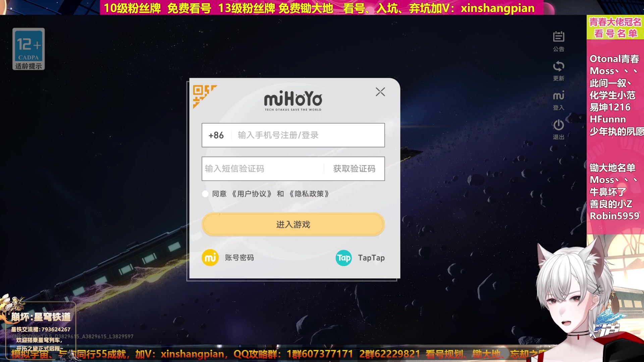Click the 进入游戏 button
Screen dimensions: 644x362
[x=293, y=224]
